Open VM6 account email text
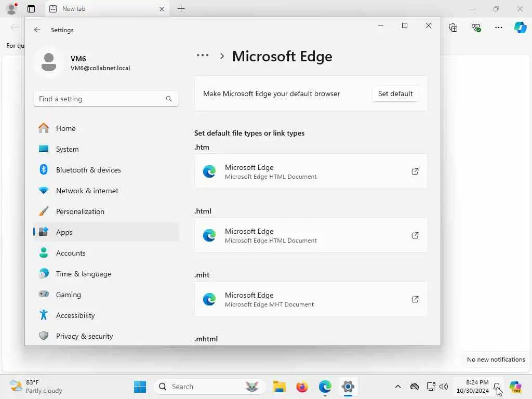This screenshot has width=532, height=399. (x=100, y=68)
